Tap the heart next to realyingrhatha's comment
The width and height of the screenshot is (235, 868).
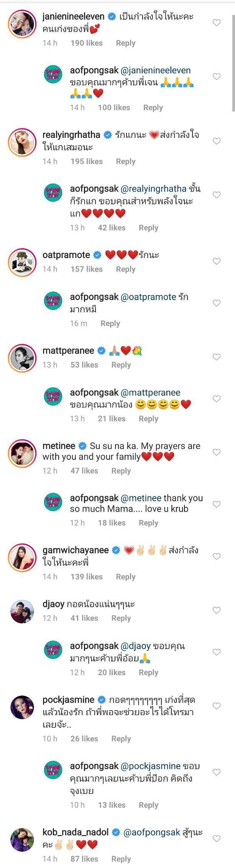(217, 141)
